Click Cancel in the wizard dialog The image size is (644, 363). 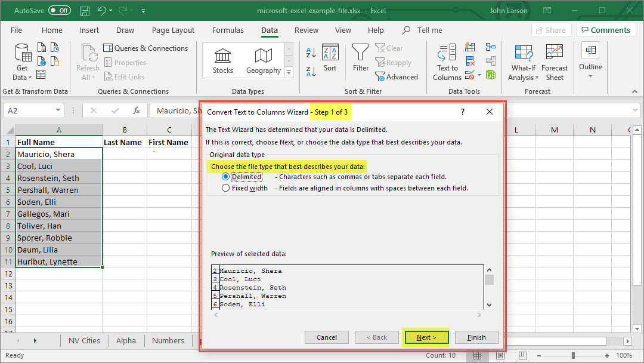point(327,337)
